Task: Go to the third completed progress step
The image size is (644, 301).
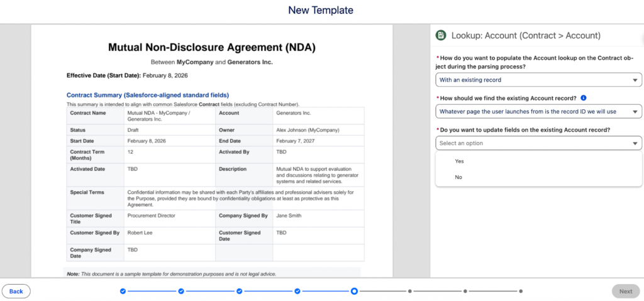Action: coord(240,291)
